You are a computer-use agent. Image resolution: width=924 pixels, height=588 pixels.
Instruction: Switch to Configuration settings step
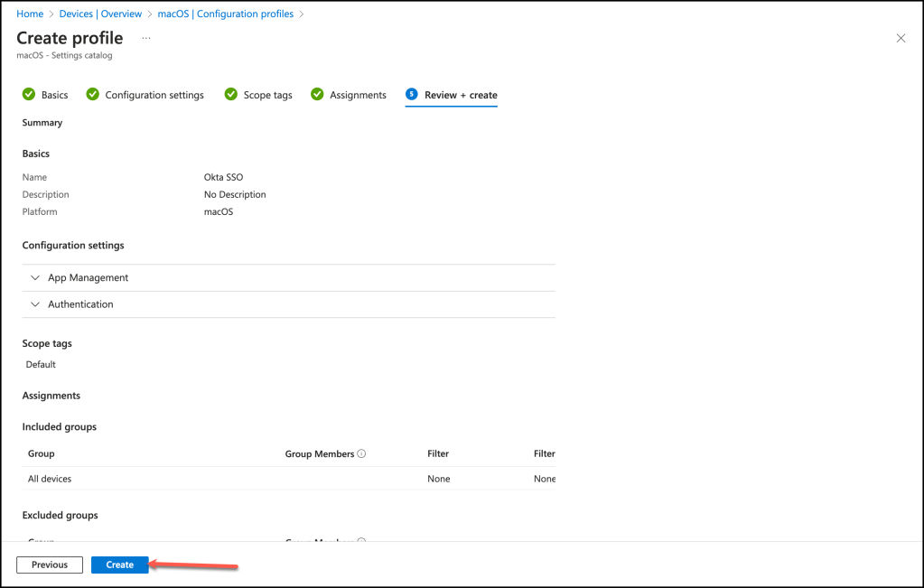coord(154,95)
